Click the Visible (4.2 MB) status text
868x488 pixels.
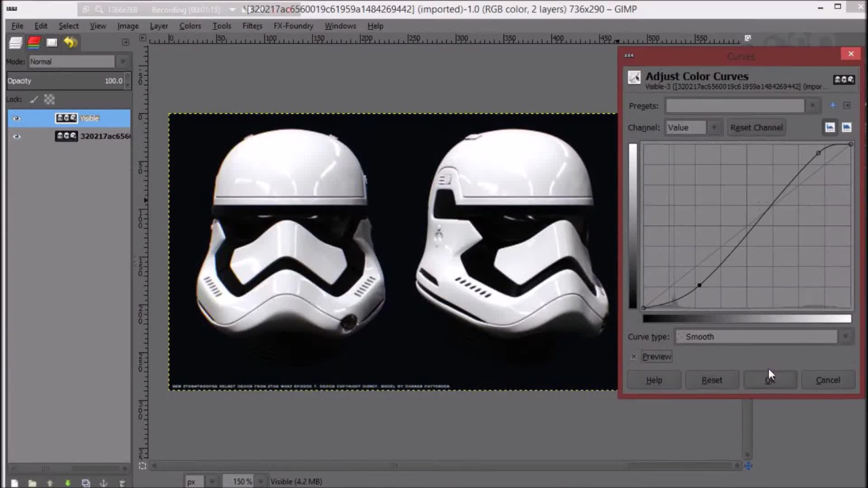point(296,482)
